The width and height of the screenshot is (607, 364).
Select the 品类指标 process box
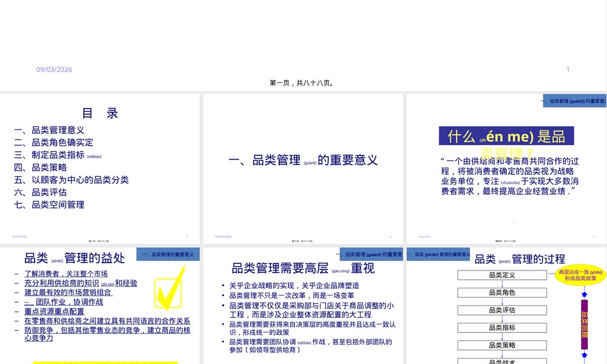pyautogui.click(x=502, y=328)
